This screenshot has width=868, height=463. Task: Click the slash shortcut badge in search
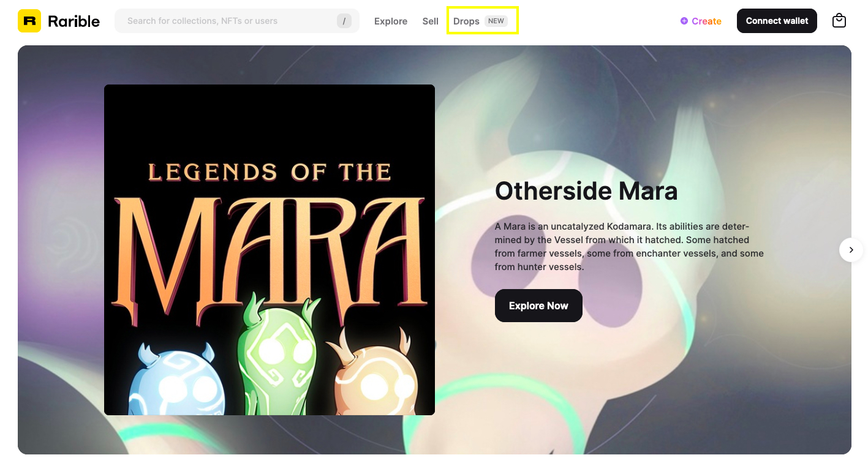[x=344, y=21]
